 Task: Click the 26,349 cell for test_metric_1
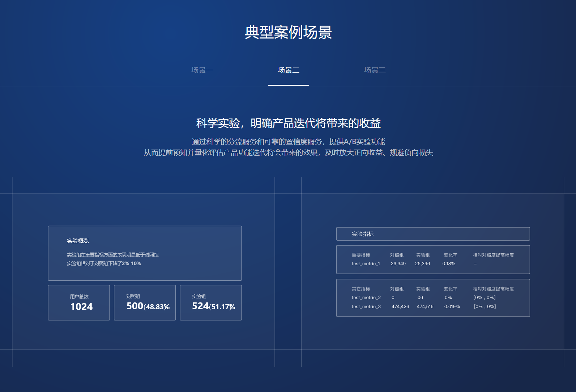398,264
